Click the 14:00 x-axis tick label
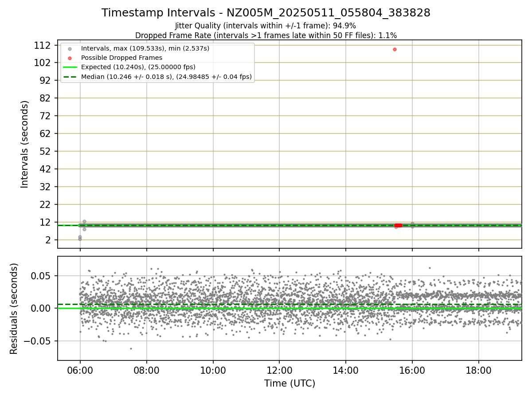The height and width of the screenshot is (399, 532). click(x=346, y=370)
